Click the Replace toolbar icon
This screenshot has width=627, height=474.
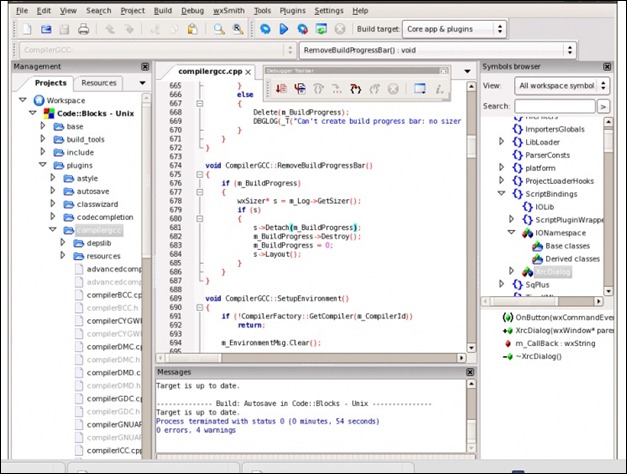pyautogui.click(x=238, y=29)
